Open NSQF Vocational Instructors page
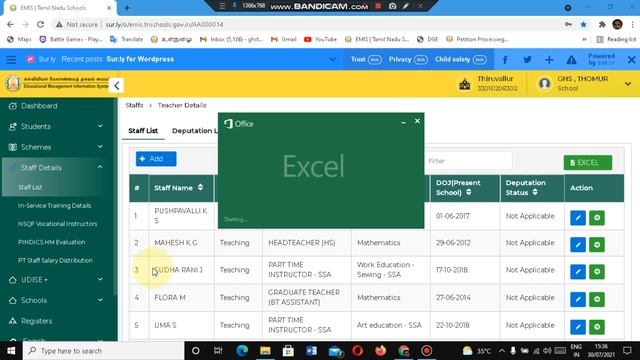 58,224
